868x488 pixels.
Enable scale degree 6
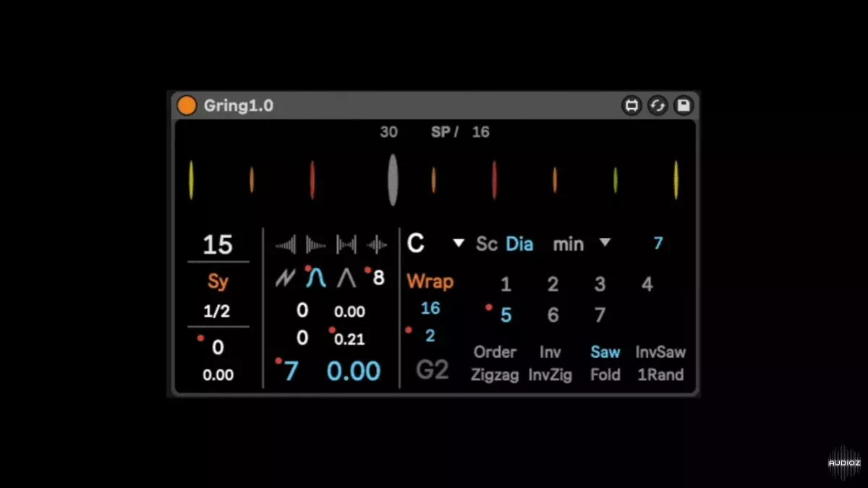(x=553, y=315)
